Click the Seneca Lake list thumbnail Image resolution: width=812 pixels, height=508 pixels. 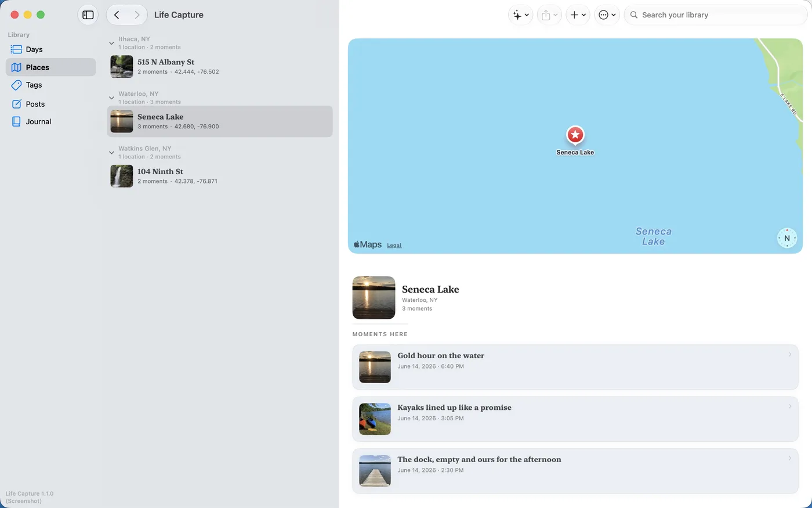(x=122, y=121)
